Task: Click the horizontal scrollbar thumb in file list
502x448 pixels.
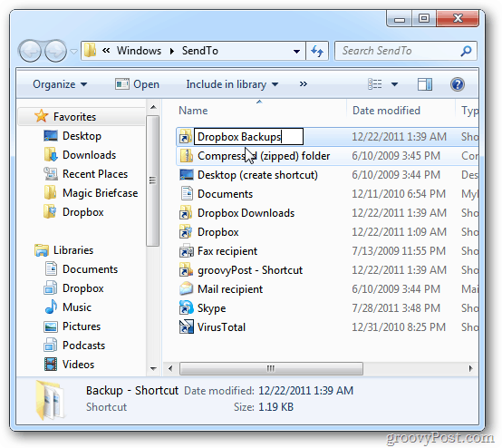Action: coord(271,368)
